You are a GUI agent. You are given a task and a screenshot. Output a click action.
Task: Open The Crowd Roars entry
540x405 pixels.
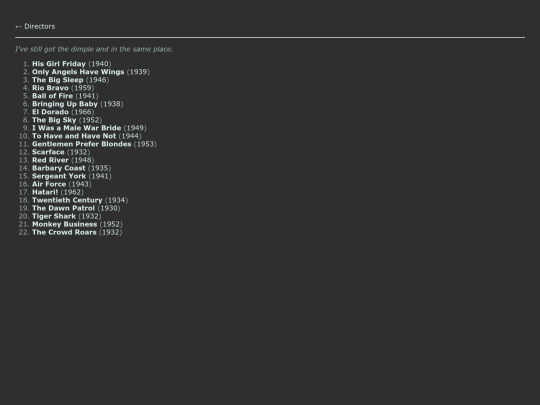click(x=64, y=232)
